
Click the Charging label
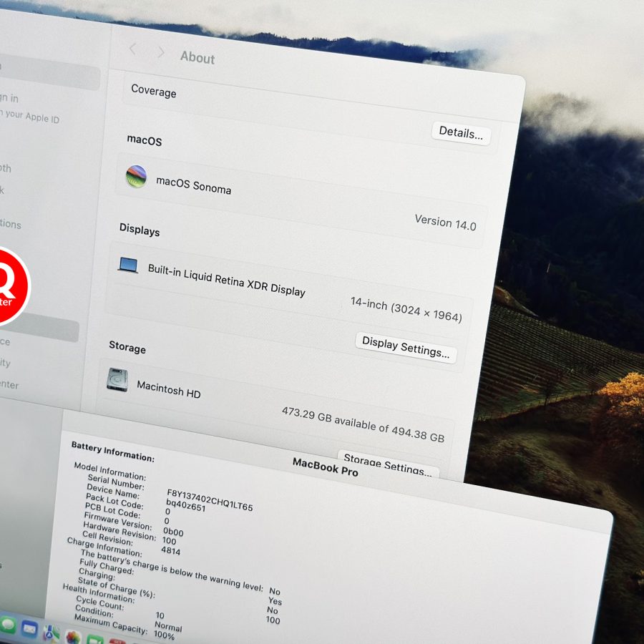click(97, 574)
